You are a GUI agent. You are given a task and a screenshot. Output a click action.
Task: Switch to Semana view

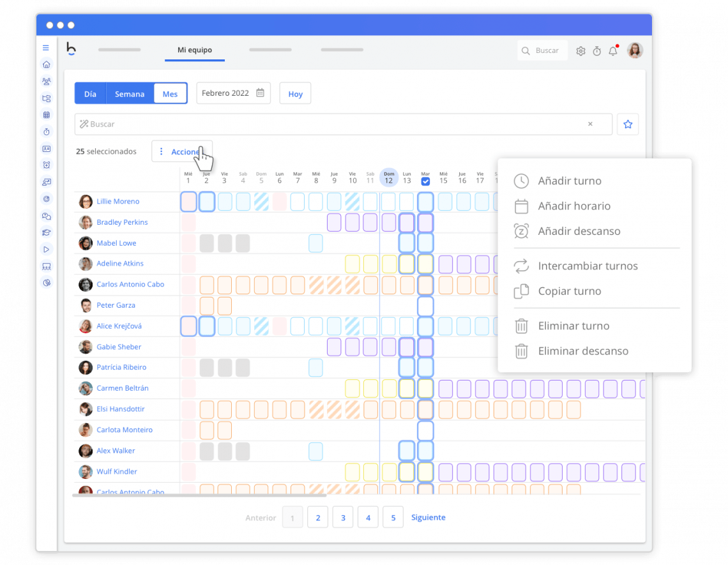click(130, 94)
